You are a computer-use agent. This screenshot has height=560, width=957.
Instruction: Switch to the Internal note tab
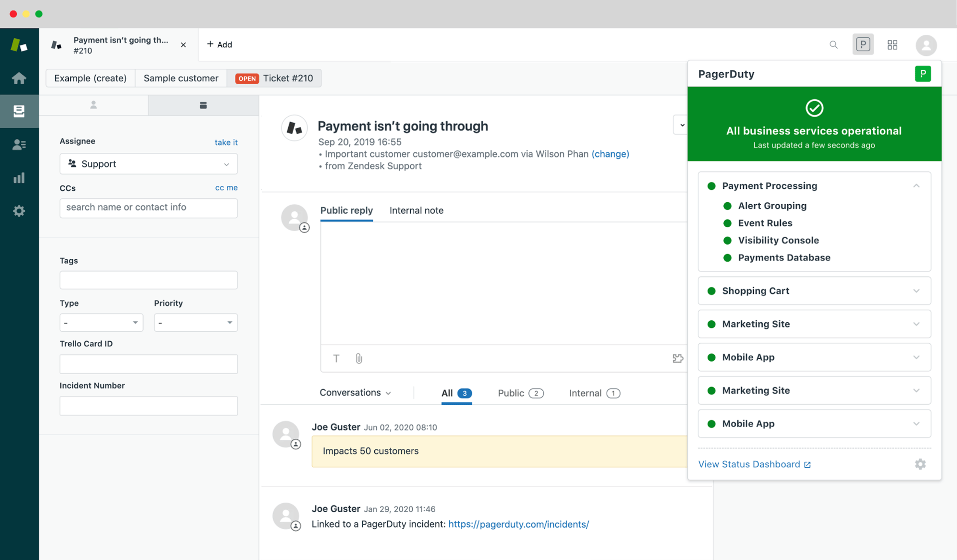click(x=416, y=210)
